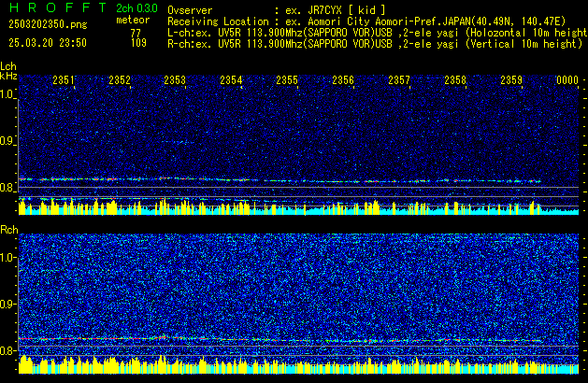Click the 'Rch' channel label

point(9,230)
